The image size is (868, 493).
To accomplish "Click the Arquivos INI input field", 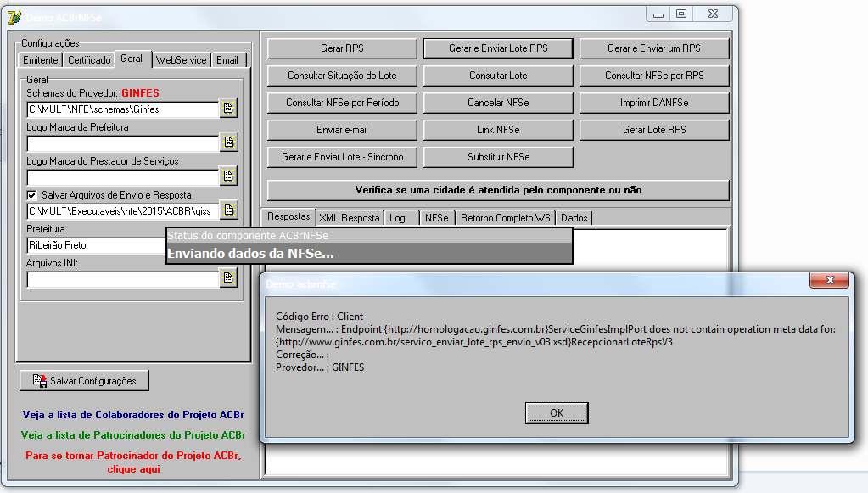I will (x=122, y=279).
